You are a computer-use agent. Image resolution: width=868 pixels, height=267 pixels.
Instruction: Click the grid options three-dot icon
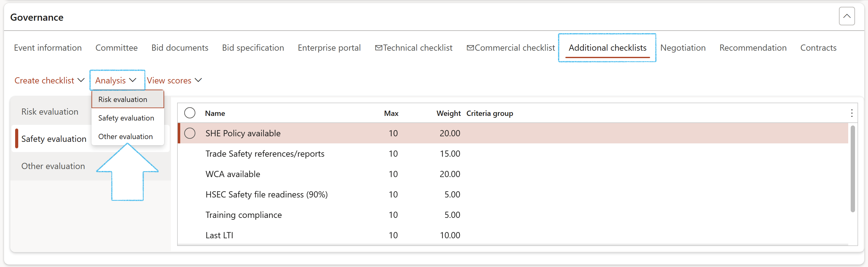852,113
